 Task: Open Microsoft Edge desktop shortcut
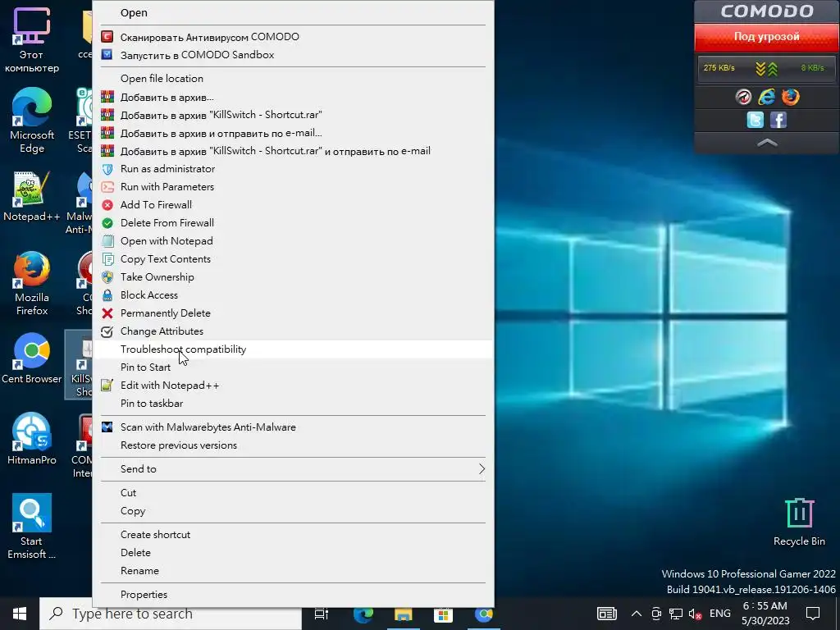[32, 121]
